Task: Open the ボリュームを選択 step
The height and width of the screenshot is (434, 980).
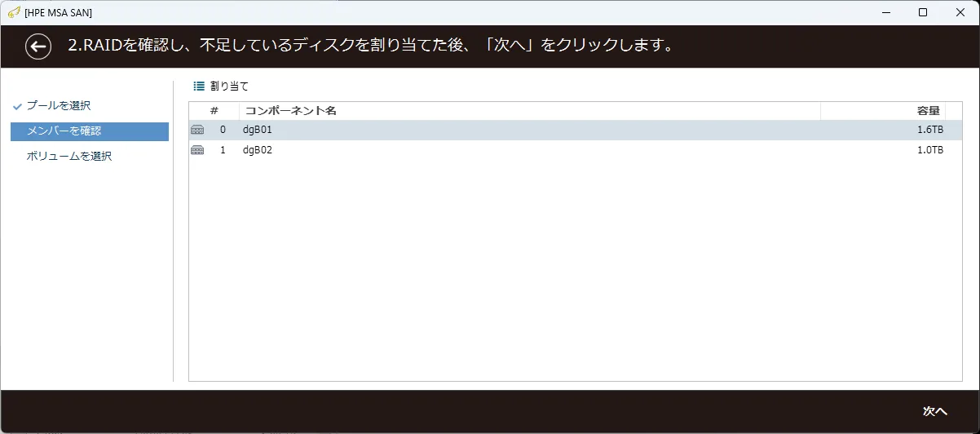Action: pyautogui.click(x=69, y=156)
